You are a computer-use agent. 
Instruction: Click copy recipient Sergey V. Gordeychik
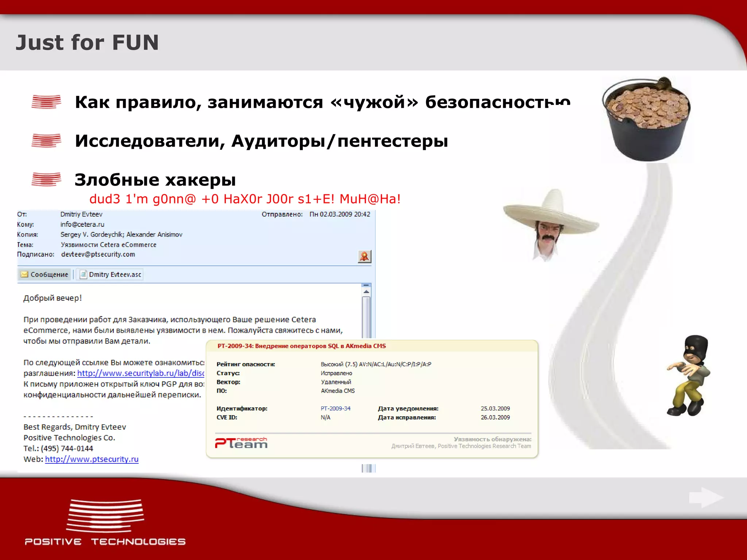click(x=92, y=234)
